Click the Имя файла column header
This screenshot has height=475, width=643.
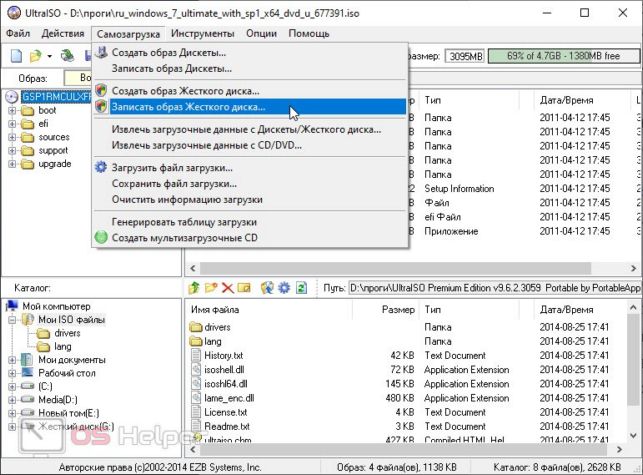coord(269,310)
